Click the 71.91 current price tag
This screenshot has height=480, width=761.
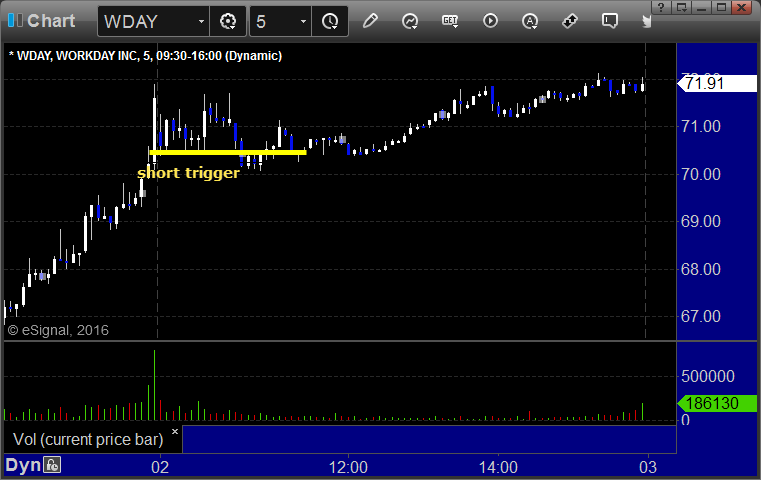click(x=717, y=83)
